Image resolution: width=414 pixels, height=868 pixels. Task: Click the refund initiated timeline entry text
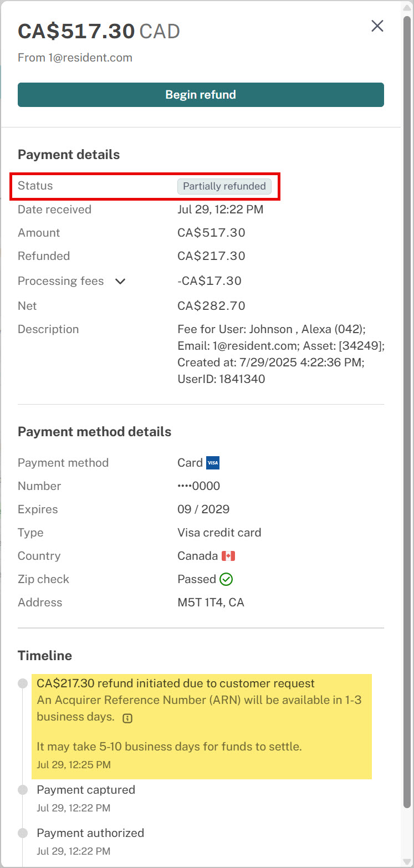(176, 683)
